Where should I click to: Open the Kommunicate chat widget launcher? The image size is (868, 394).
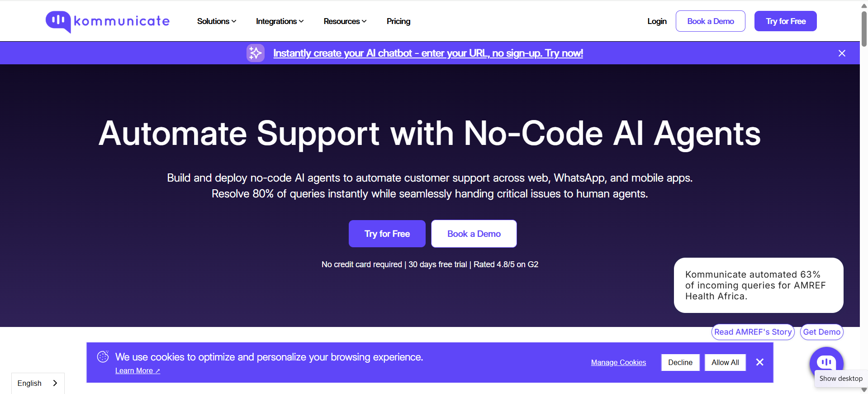point(826,362)
